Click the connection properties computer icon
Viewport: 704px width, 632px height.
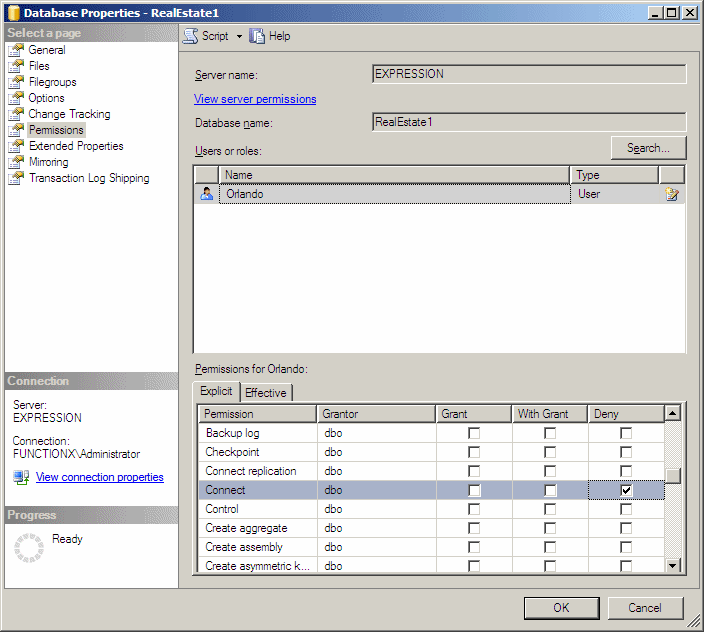pyautogui.click(x=21, y=477)
